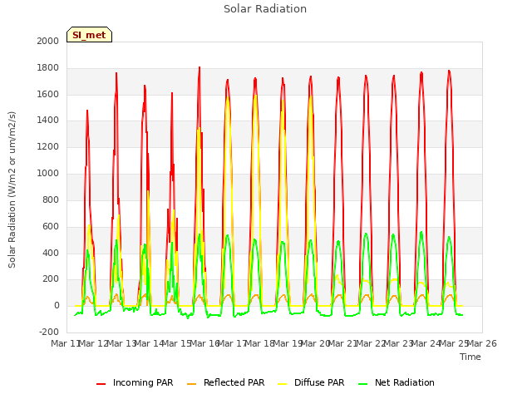Viewport: 532px width, 399px height.
Task: Click the orange Reflected PAR legend swatch
Action: coord(192,384)
